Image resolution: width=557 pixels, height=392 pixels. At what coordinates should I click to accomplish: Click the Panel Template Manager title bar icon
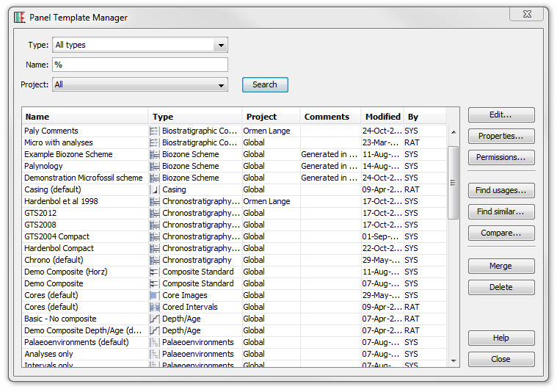20,17
